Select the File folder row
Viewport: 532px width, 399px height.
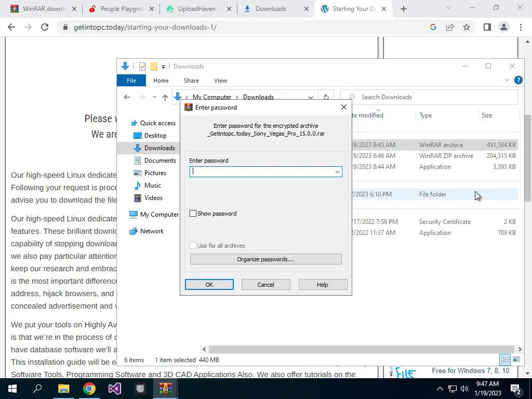click(x=434, y=194)
